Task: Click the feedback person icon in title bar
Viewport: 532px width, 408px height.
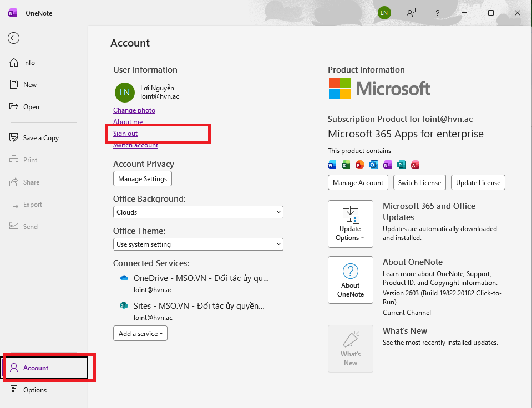Action: (411, 13)
